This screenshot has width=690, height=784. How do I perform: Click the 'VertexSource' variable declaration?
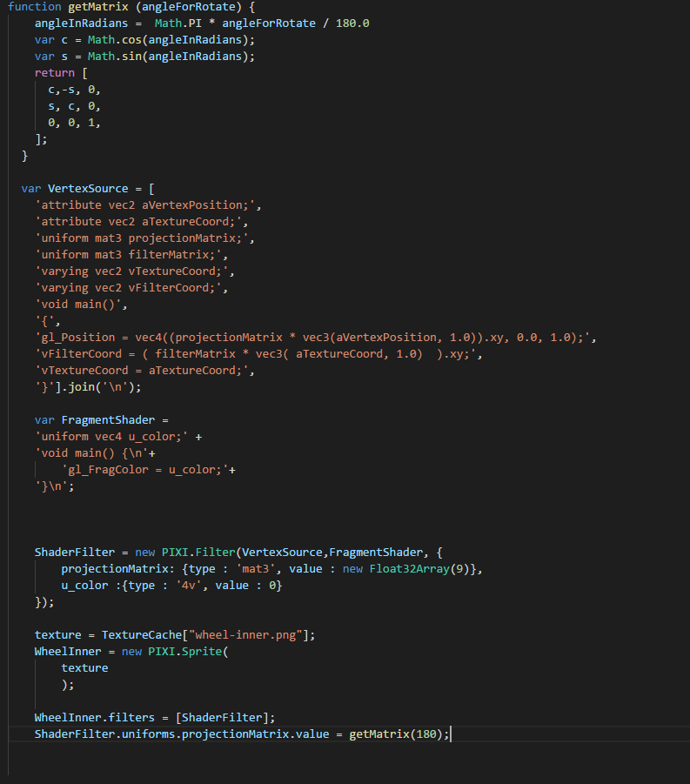[x=88, y=189]
